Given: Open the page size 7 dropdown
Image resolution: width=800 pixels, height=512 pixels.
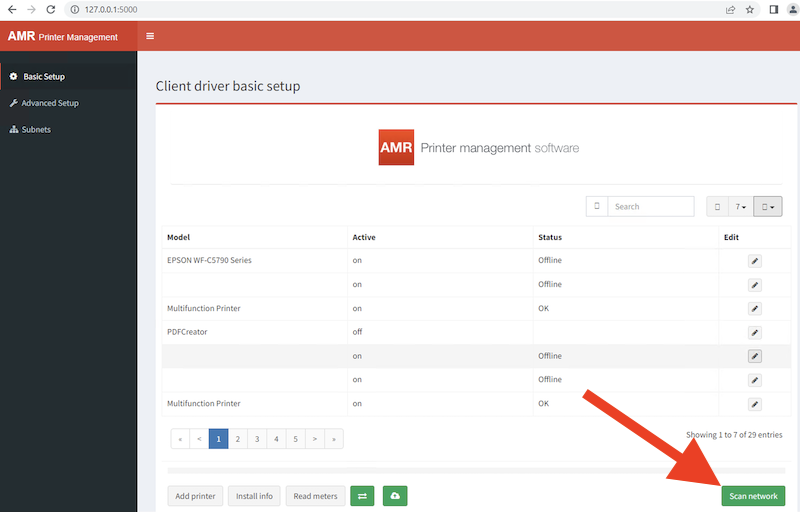Looking at the screenshot, I should (x=741, y=206).
